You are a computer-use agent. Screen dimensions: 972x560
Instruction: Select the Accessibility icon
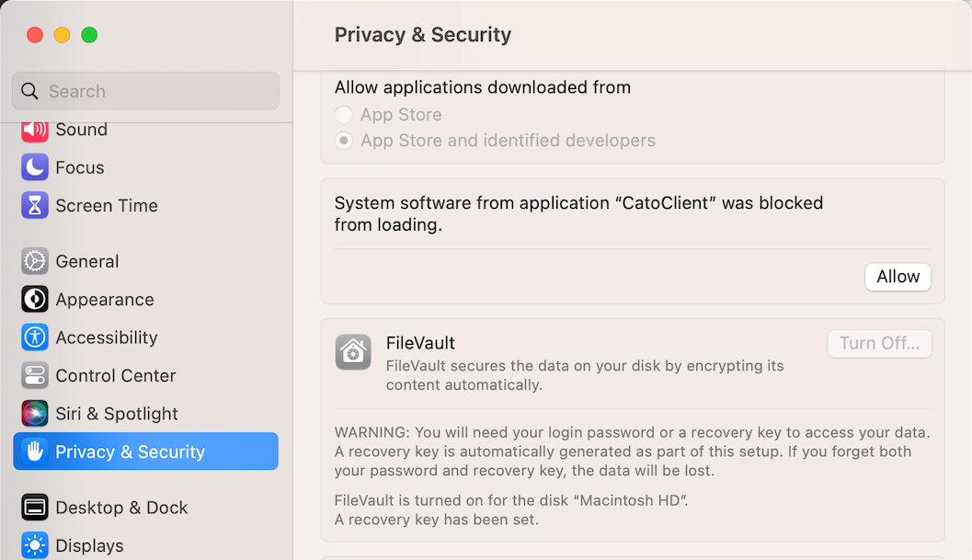35,337
